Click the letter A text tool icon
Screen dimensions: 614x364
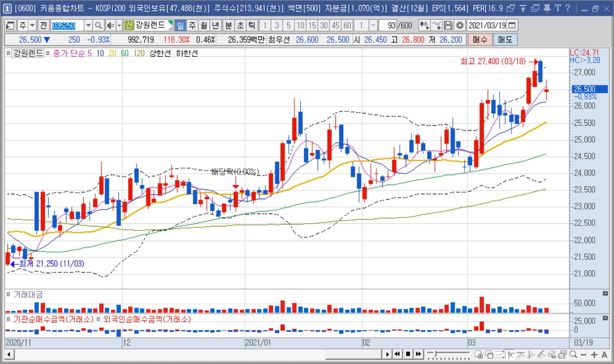[x=604, y=354]
